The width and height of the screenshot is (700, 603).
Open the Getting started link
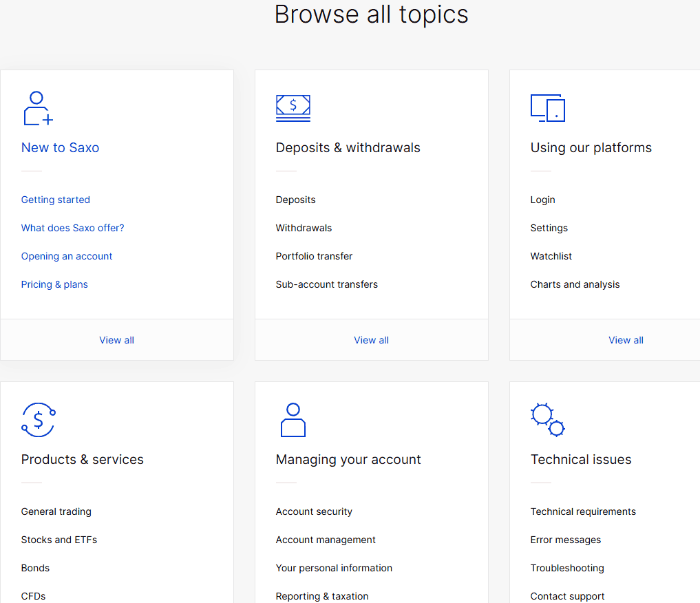tap(56, 200)
